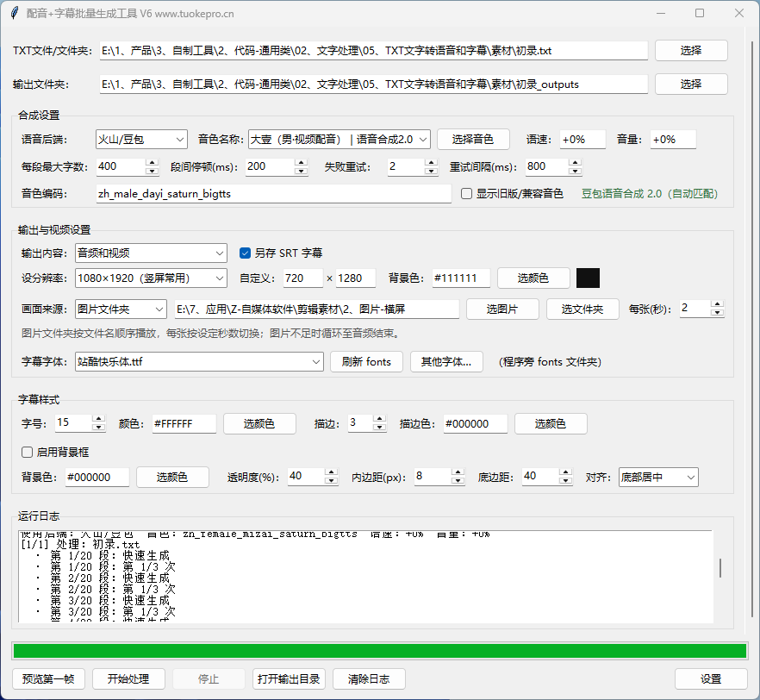Open the 字幕字体 dropdown
This screenshot has height=700, width=760.
tap(199, 362)
